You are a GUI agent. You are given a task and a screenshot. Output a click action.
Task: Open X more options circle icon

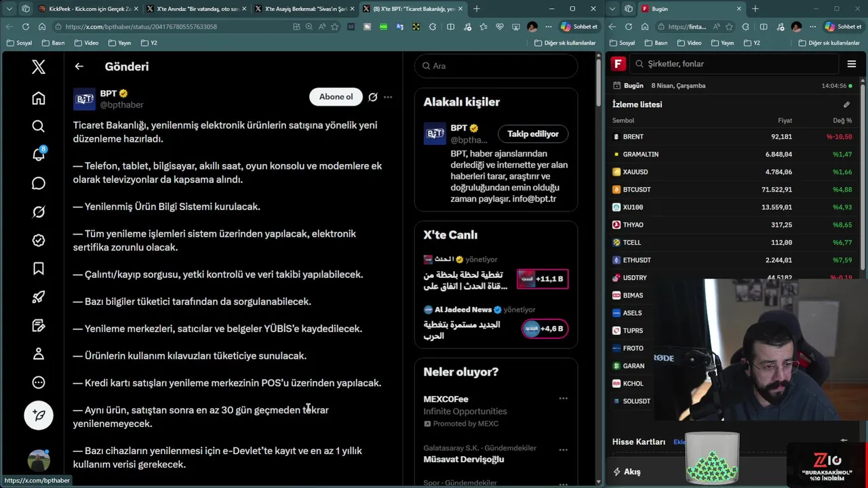pos(39,382)
